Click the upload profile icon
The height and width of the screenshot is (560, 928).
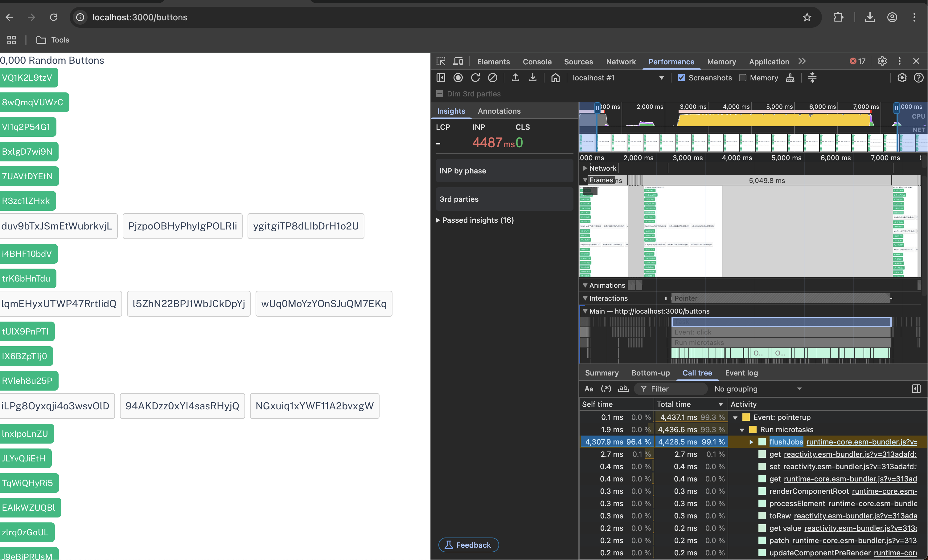pos(515,78)
